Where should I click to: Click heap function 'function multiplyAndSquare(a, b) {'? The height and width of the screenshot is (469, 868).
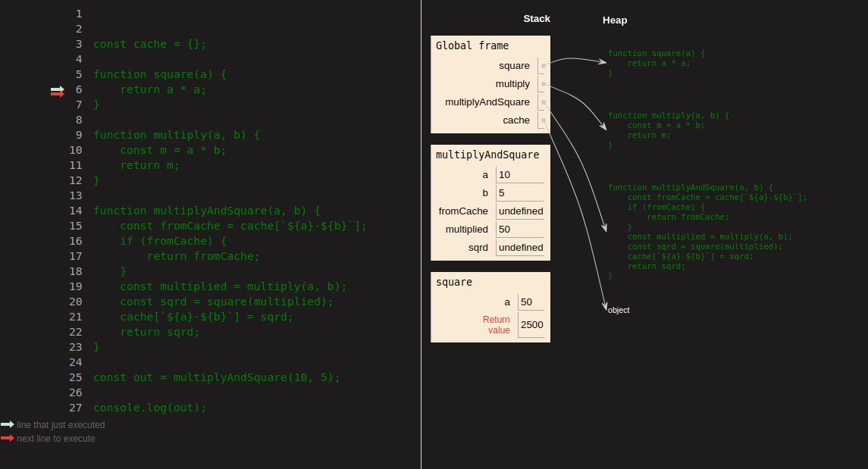point(690,187)
